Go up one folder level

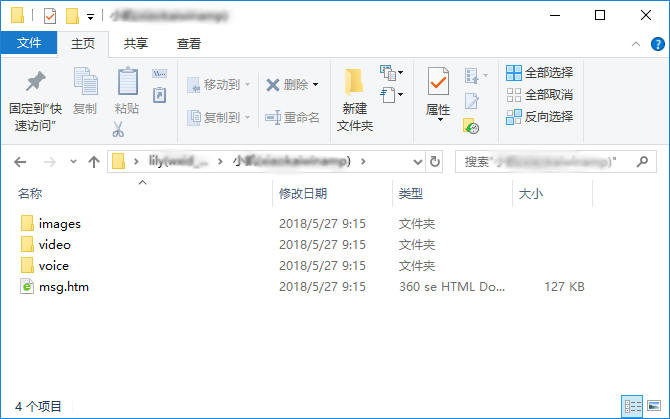[x=94, y=162]
